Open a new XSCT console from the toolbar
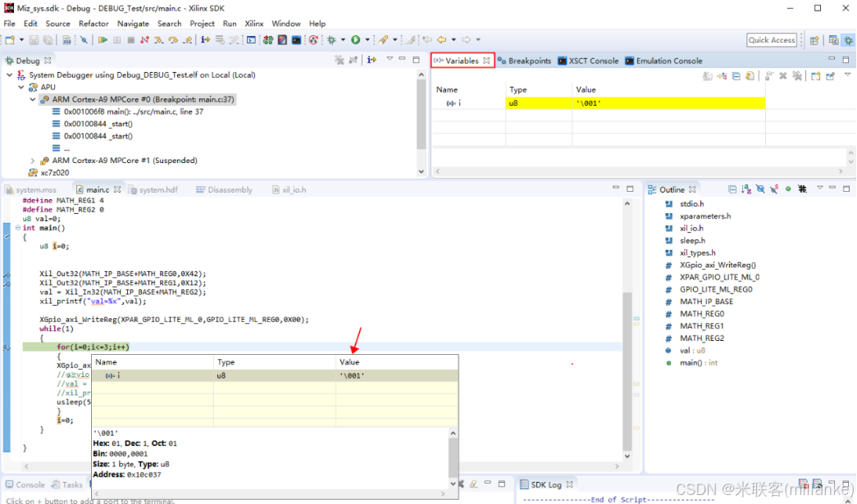The image size is (857, 504). (250, 39)
